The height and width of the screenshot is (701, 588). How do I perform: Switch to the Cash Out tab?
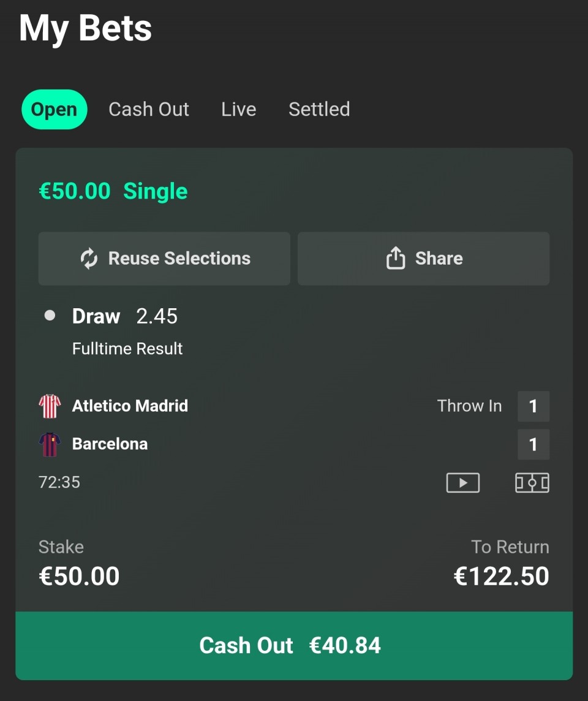point(149,109)
